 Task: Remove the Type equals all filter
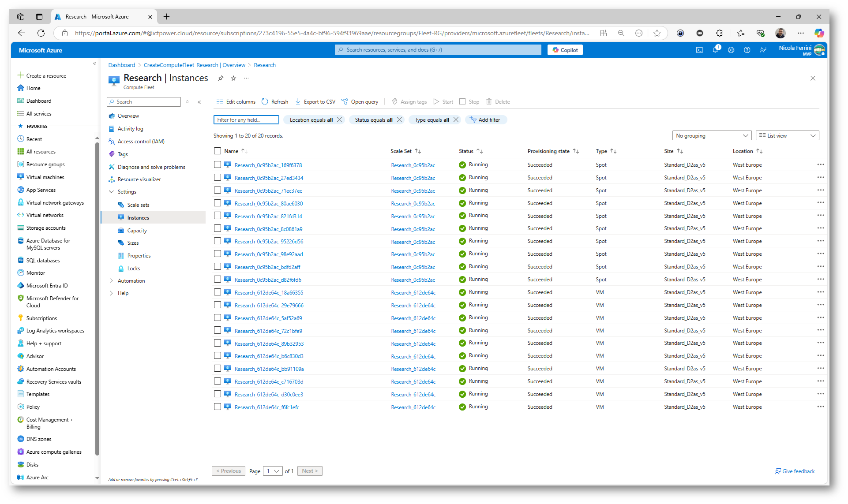(x=456, y=120)
